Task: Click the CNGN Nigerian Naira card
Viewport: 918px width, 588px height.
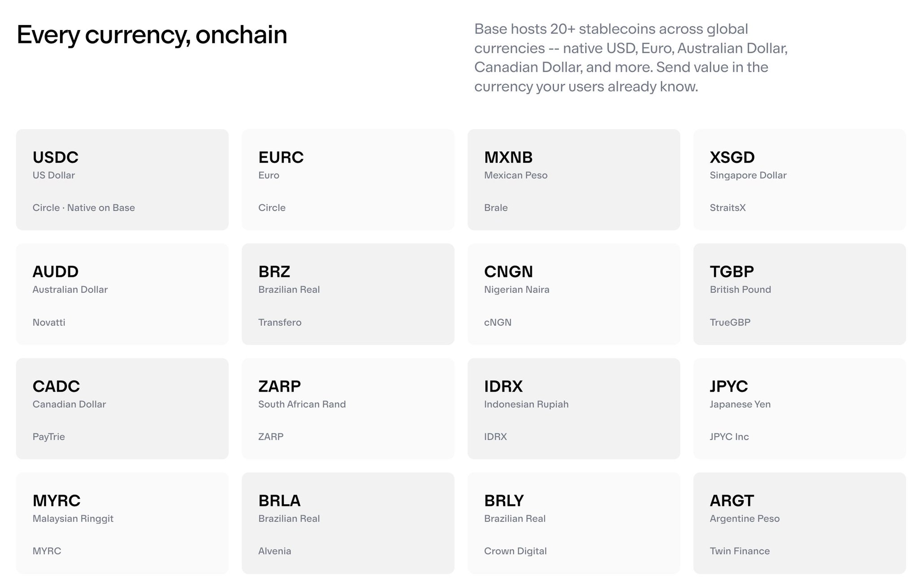Action: click(573, 294)
